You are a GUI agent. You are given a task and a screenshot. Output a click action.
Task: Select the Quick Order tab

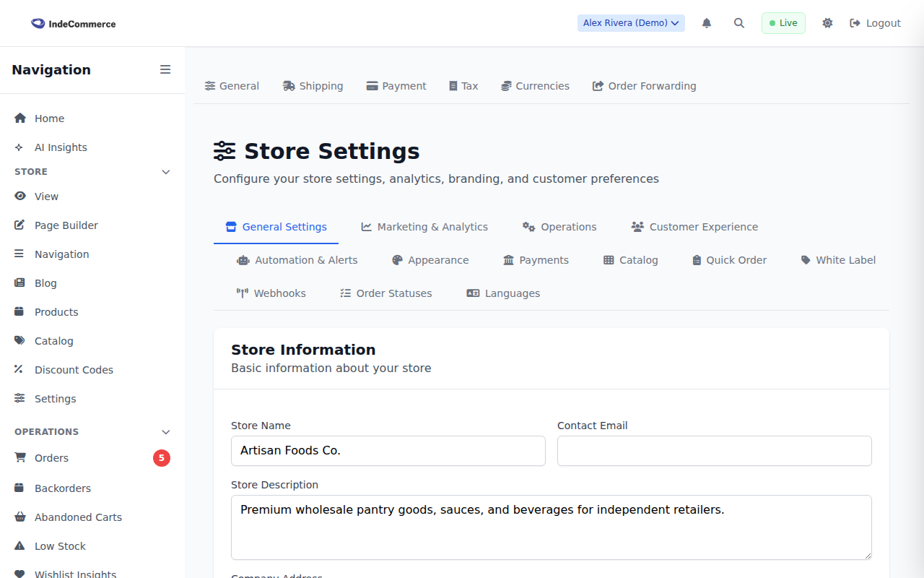point(729,260)
